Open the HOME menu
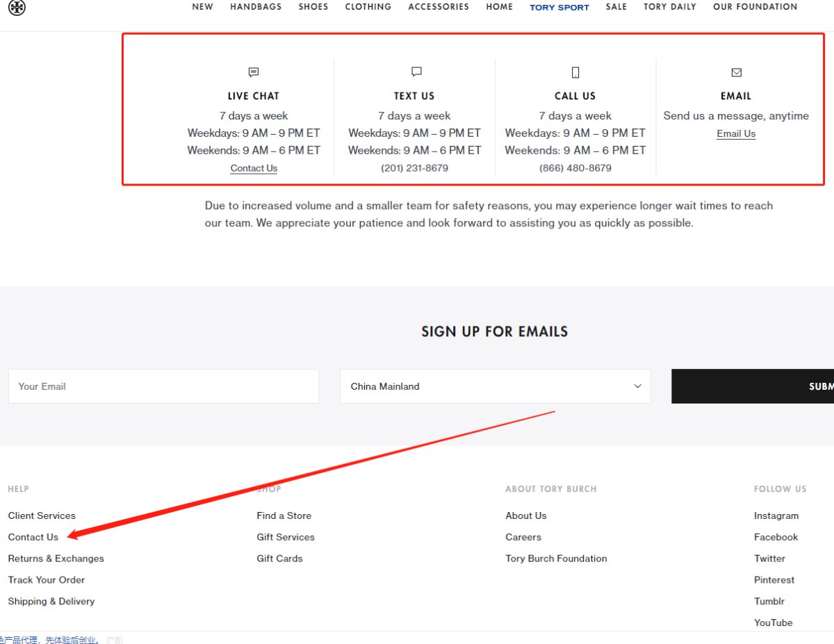 point(500,7)
